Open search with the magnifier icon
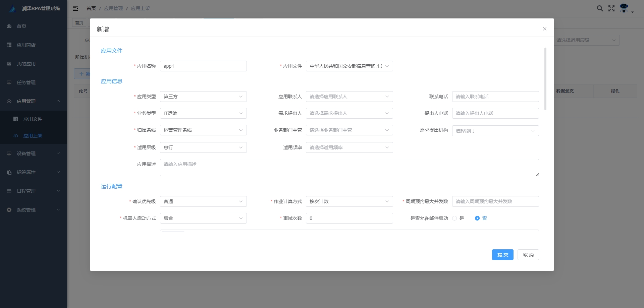The height and width of the screenshot is (308, 644). pyautogui.click(x=600, y=8)
